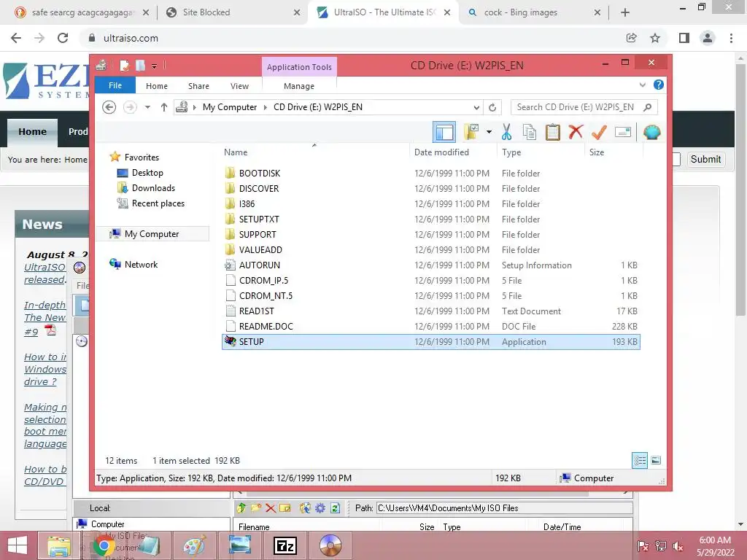This screenshot has height=560, width=747.
Task: Expand the ribbon with the chevron
Action: coord(642,85)
